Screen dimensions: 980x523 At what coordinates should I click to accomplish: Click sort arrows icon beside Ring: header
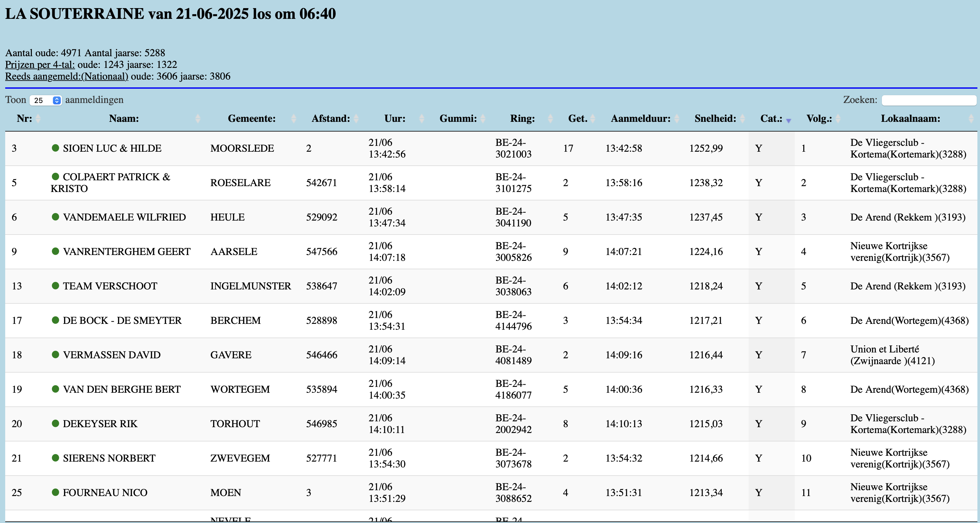[550, 119]
